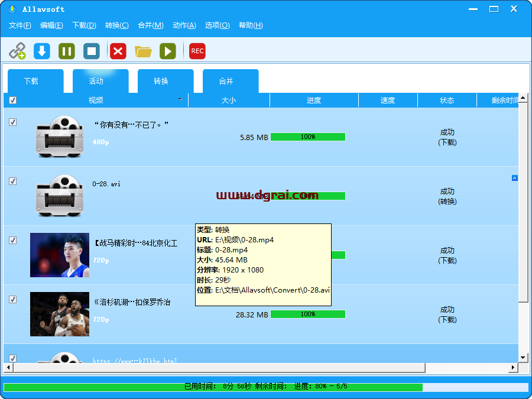
Task: Click the 5.85 MB progress bar
Action: click(308, 137)
